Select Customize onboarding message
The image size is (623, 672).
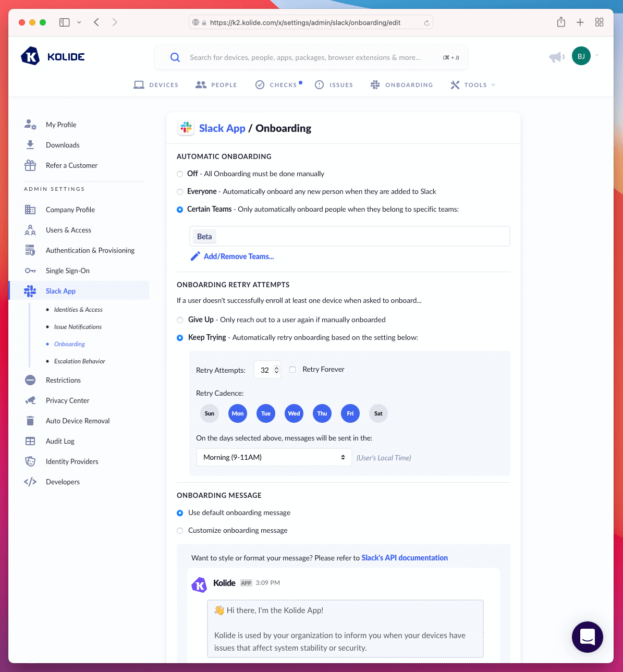(180, 530)
